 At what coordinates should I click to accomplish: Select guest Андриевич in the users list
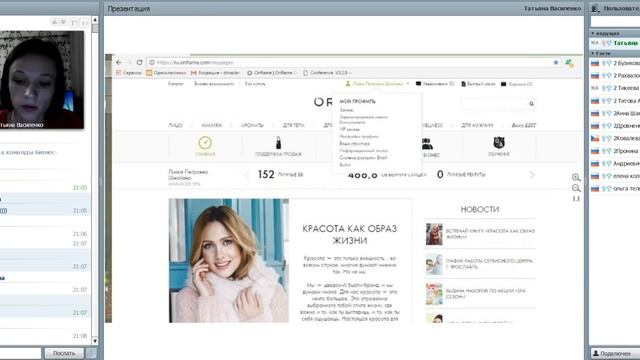point(627,163)
